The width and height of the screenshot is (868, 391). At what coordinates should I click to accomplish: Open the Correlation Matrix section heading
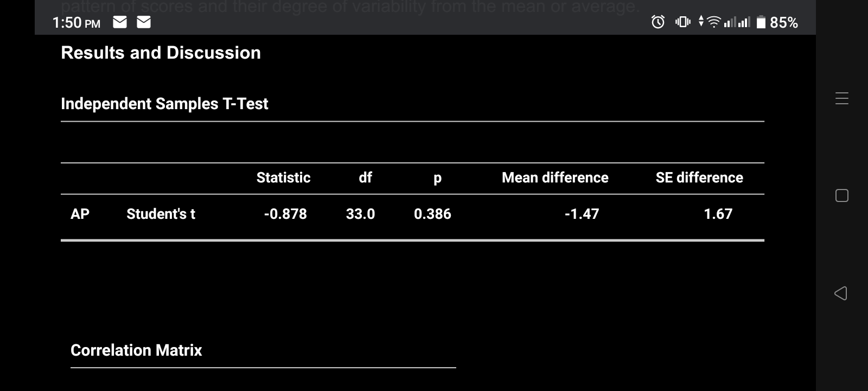[x=137, y=350]
